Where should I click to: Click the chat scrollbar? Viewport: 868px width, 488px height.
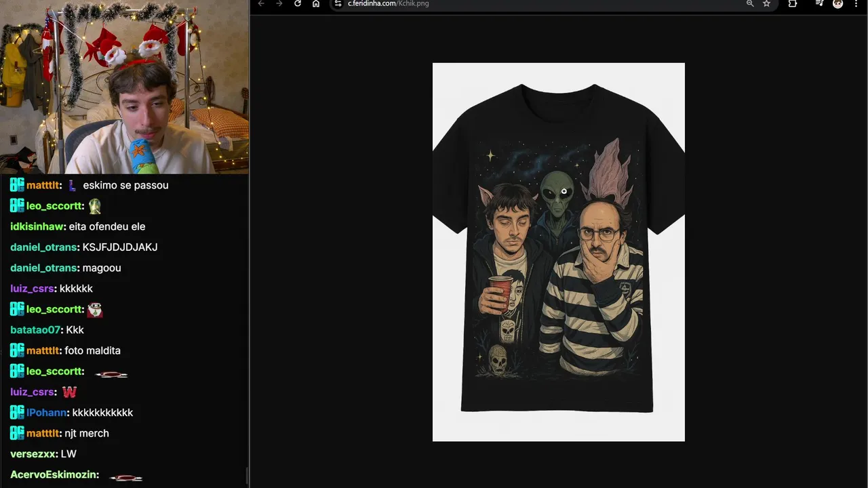pyautogui.click(x=247, y=476)
